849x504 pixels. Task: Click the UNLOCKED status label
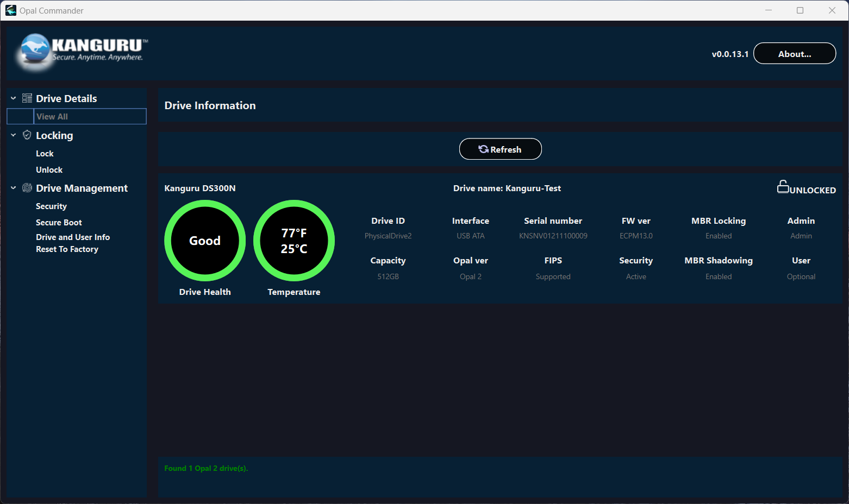[x=813, y=190]
